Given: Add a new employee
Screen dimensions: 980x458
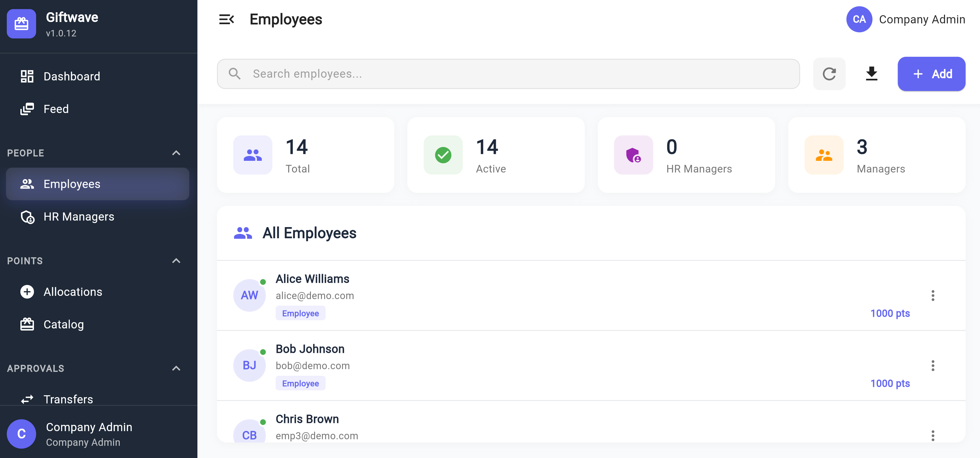Looking at the screenshot, I should (931, 74).
